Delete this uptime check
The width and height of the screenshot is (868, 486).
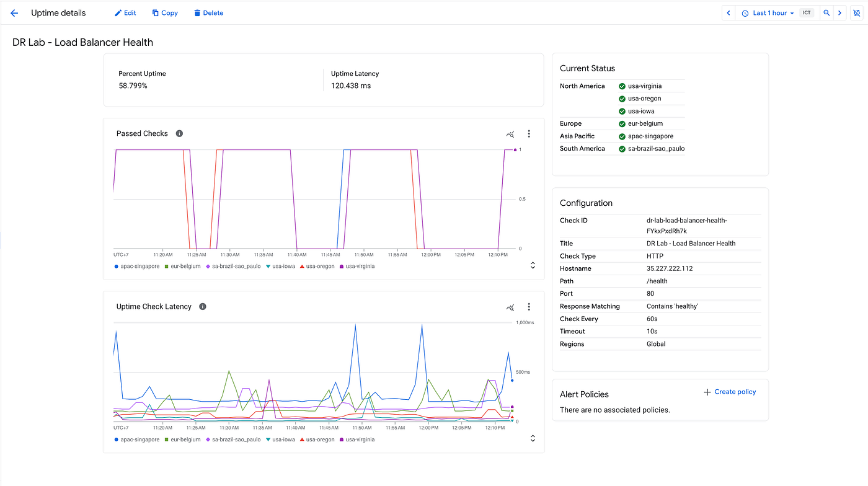pos(208,13)
